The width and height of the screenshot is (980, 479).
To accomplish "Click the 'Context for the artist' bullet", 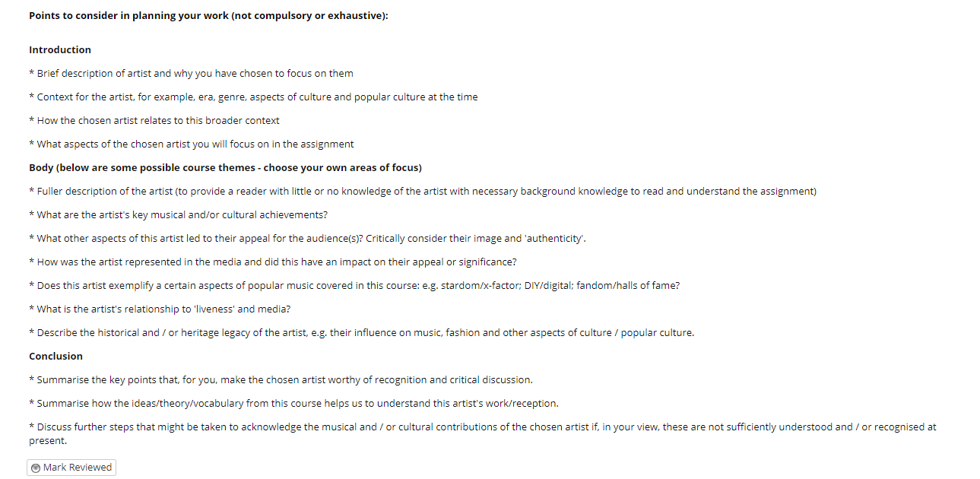I will pos(253,97).
